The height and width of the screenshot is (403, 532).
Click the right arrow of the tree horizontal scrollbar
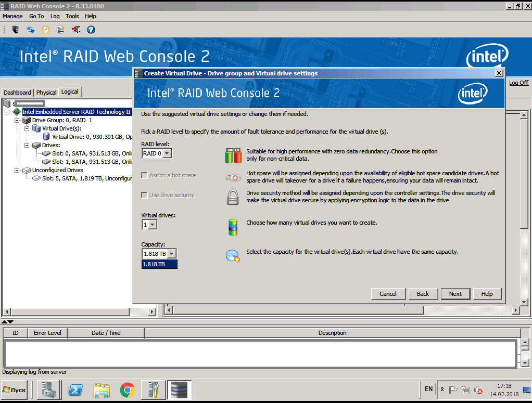(x=152, y=311)
